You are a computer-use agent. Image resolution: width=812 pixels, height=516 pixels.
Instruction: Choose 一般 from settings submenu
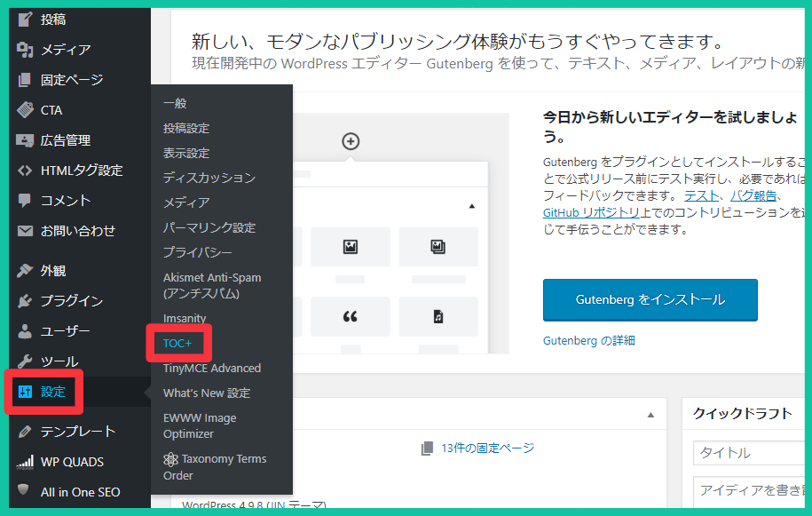pos(175,103)
